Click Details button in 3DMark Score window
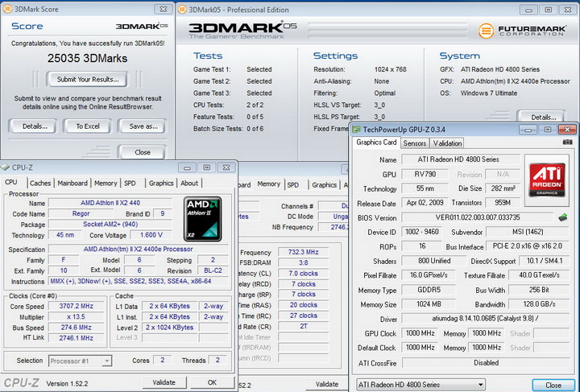The height and width of the screenshot is (392, 580). [x=35, y=126]
